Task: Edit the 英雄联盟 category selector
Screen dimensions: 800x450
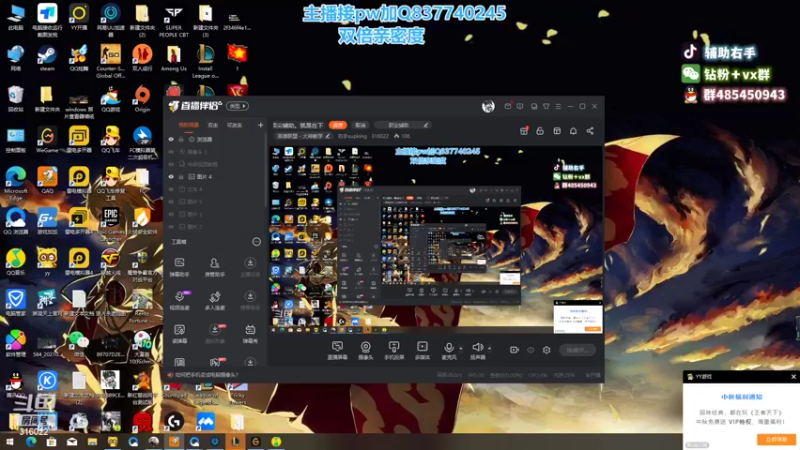Action: pos(303,136)
